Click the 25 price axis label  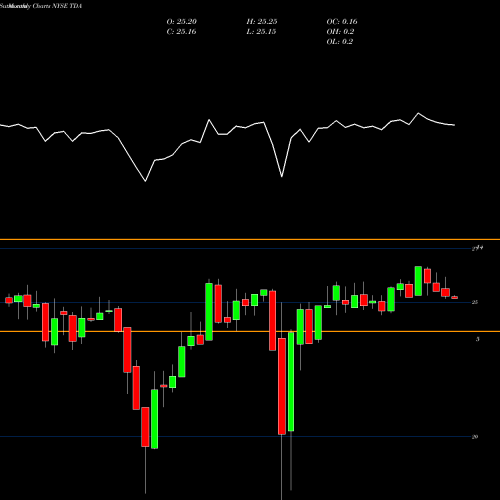click(x=475, y=302)
